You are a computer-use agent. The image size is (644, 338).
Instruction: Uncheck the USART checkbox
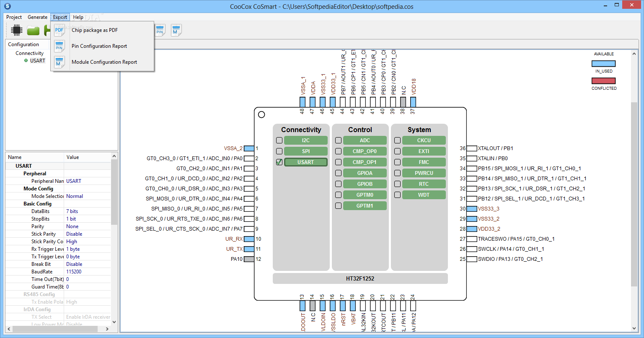tap(279, 162)
